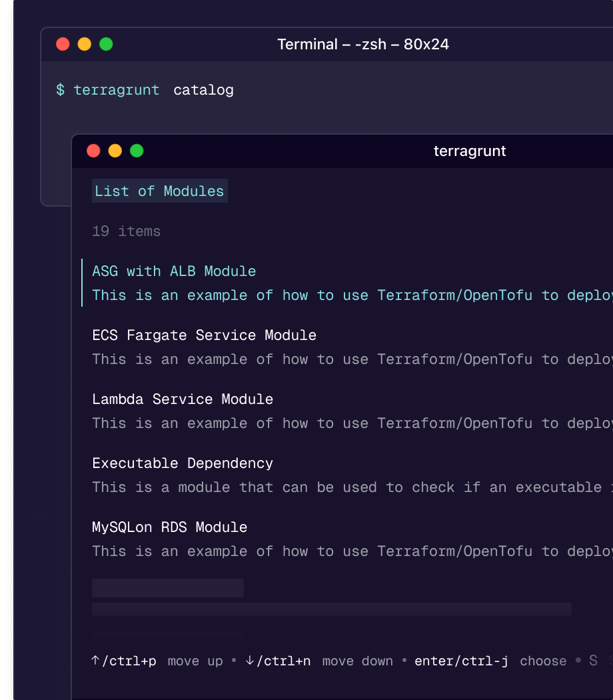Click ASG with ALB Module description line
Viewport: 613px width, 700px height.
point(352,295)
